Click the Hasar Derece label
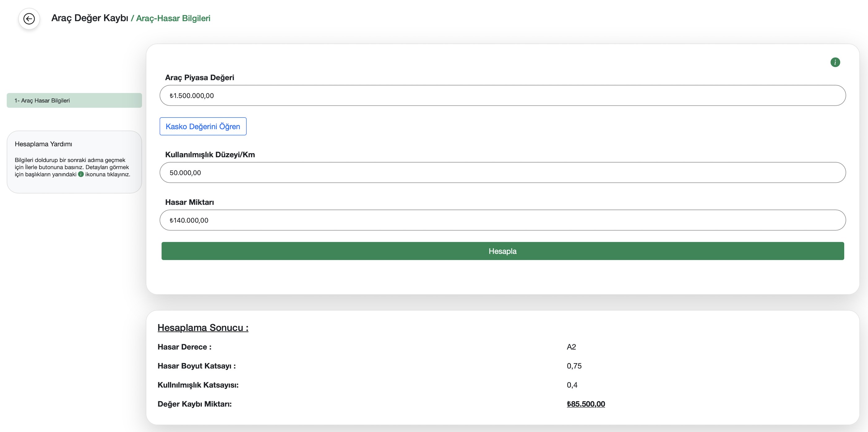 point(184,347)
